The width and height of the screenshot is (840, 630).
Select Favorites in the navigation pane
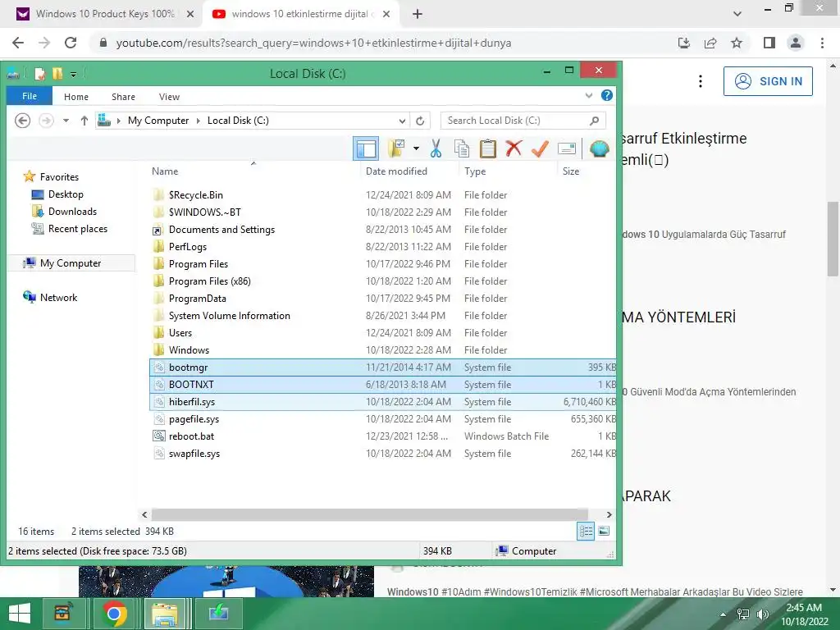pyautogui.click(x=59, y=177)
